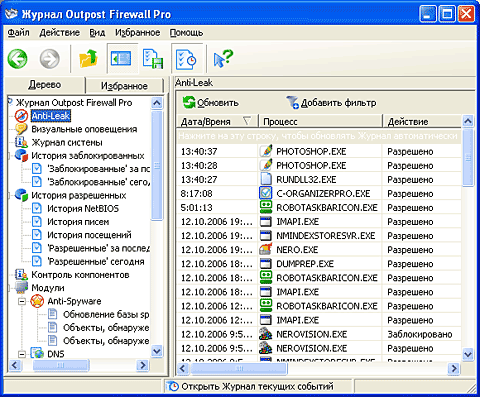Click the Визуальные оповещения speech bubble icon

click(x=21, y=129)
